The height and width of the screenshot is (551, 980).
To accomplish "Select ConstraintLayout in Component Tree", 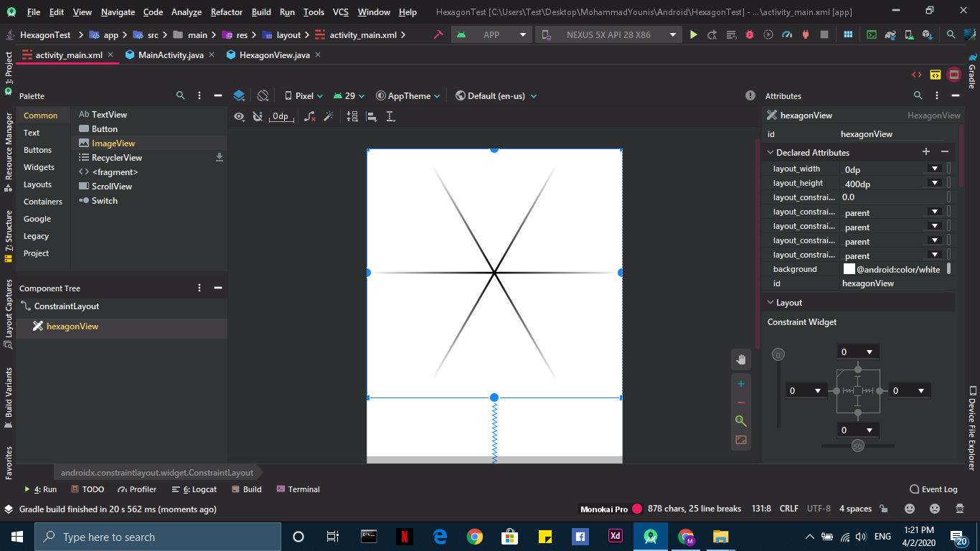I will pos(67,306).
